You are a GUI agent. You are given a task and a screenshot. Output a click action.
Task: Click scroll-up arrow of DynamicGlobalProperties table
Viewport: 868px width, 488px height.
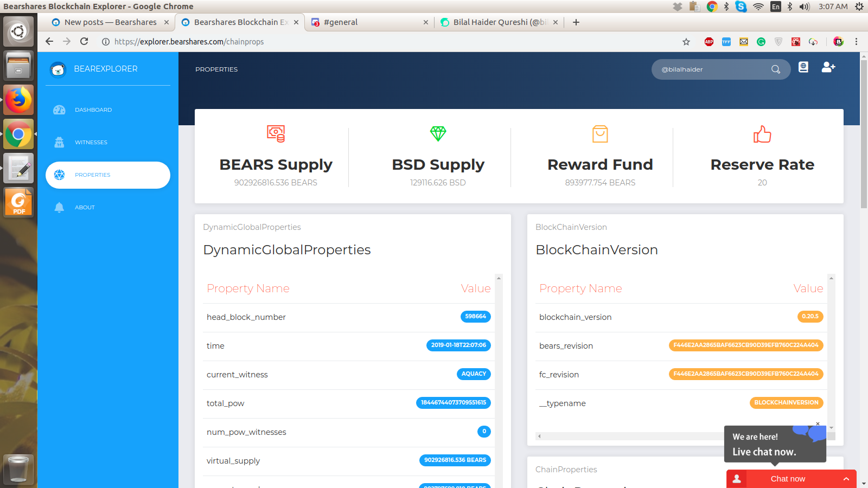(499, 278)
